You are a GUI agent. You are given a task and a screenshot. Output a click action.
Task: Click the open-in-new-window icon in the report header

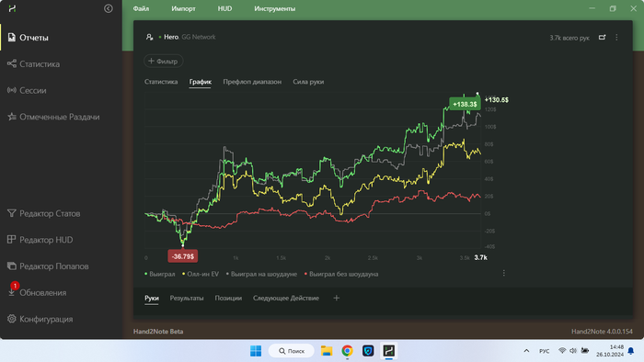[x=602, y=38]
